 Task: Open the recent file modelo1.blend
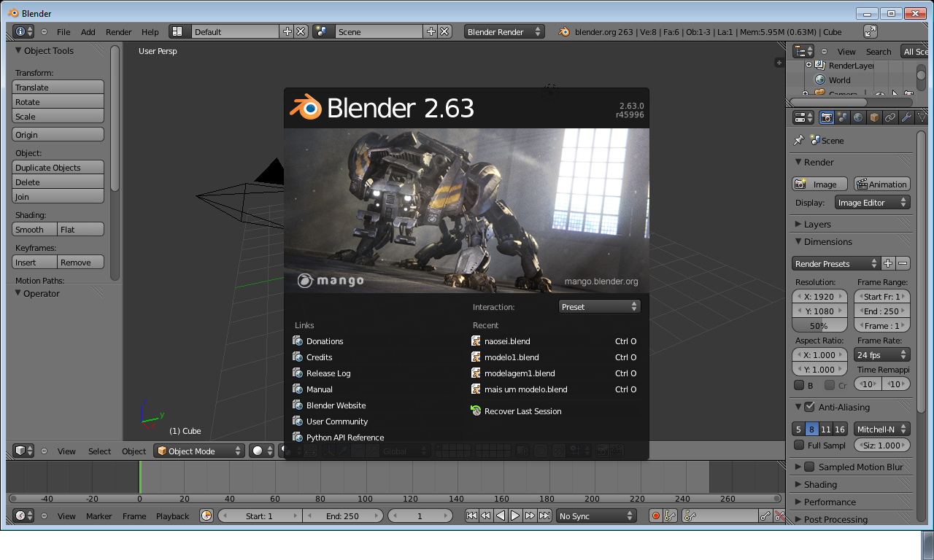pyautogui.click(x=512, y=357)
